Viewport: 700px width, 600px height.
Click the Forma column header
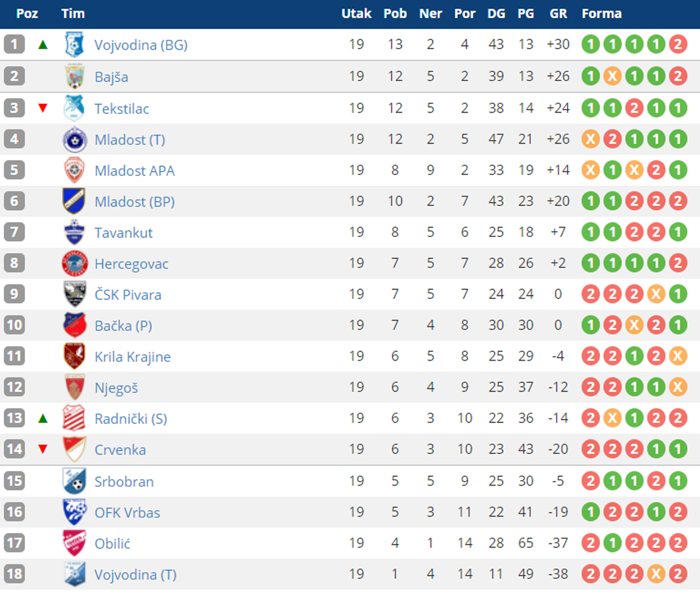(x=601, y=13)
